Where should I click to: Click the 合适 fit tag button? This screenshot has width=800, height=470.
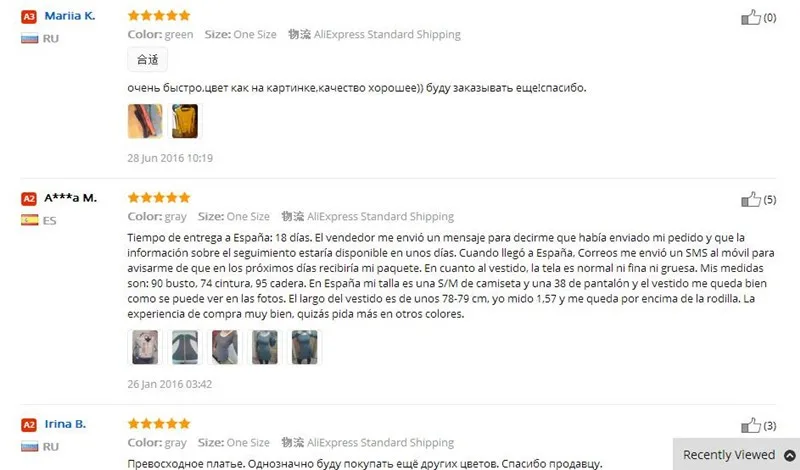147,60
